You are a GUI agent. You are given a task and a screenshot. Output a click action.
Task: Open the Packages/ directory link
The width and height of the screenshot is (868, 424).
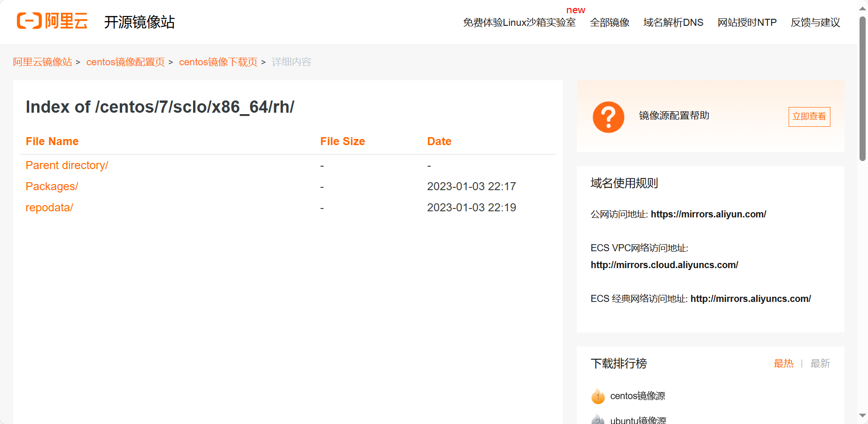pyautogui.click(x=52, y=186)
